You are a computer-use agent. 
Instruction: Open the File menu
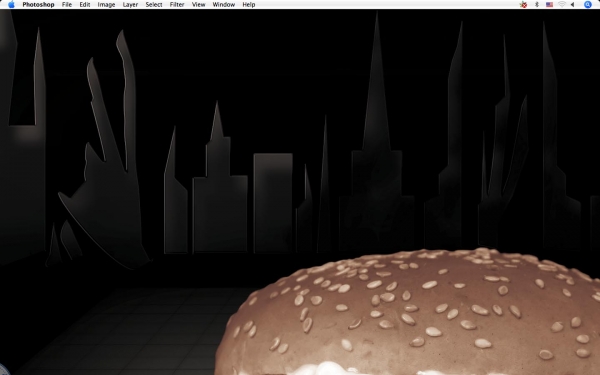pos(67,5)
